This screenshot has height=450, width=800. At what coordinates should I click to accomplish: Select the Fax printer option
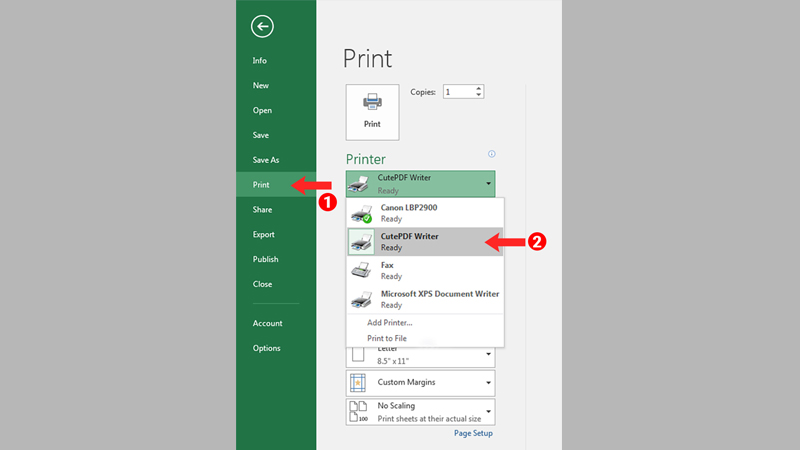(424, 270)
